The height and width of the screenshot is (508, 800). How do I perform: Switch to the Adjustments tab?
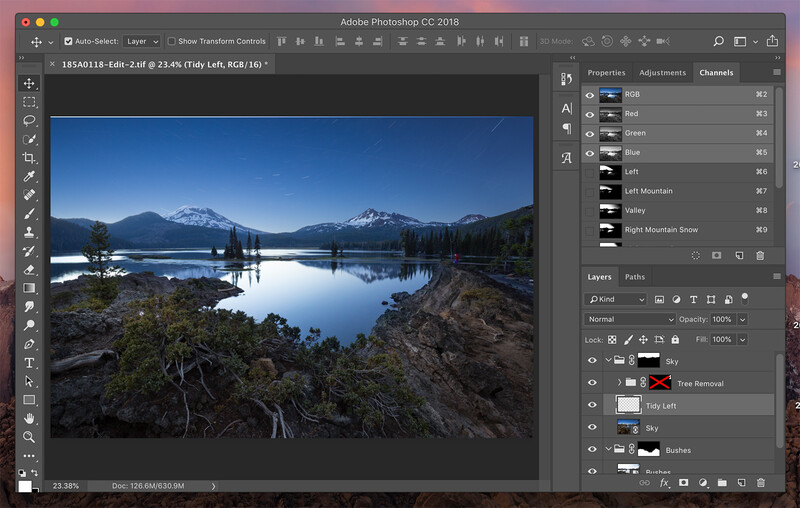[663, 72]
